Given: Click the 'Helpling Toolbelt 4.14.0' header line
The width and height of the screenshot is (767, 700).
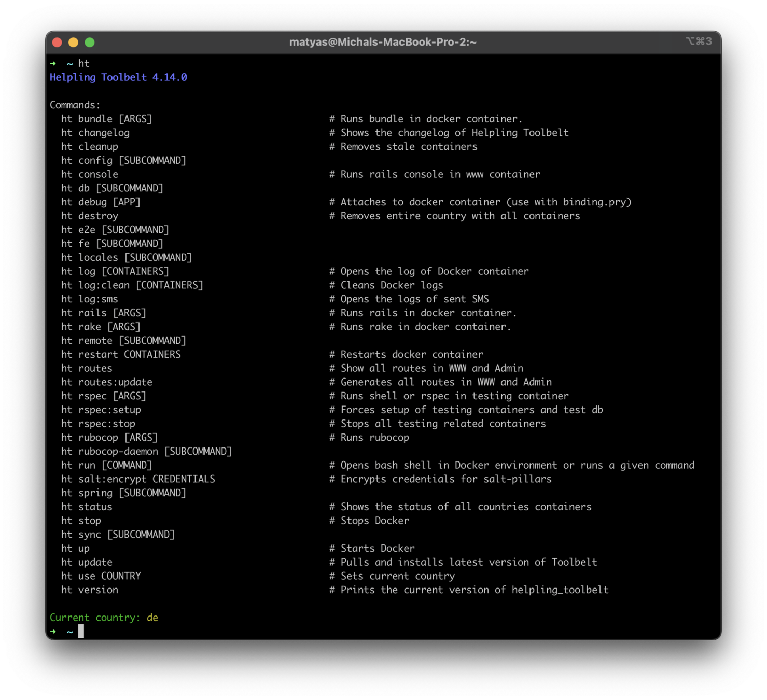Looking at the screenshot, I should 118,77.
